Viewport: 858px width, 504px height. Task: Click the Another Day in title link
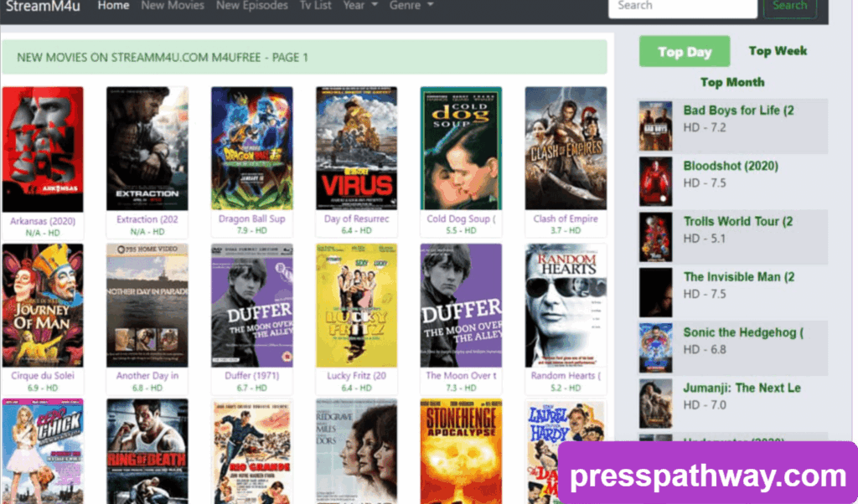[147, 376]
